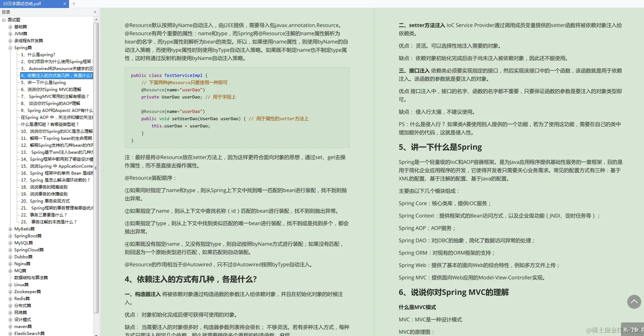Image resolution: width=644 pixels, height=336 pixels.
Task: Select TOC entry 9、Spring AOP和AspectJ AOP
Action: [56, 110]
